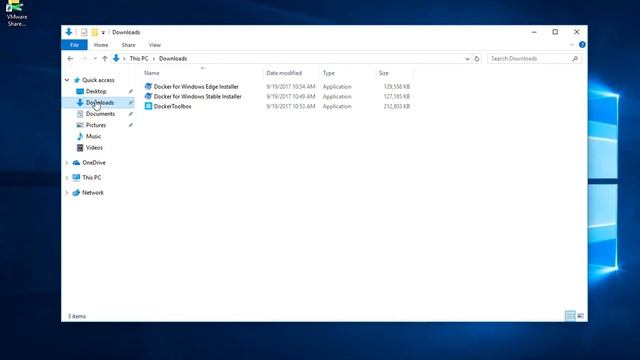Select Docker for Windows Edge Installer name
This screenshot has width=640, height=360.
point(196,87)
